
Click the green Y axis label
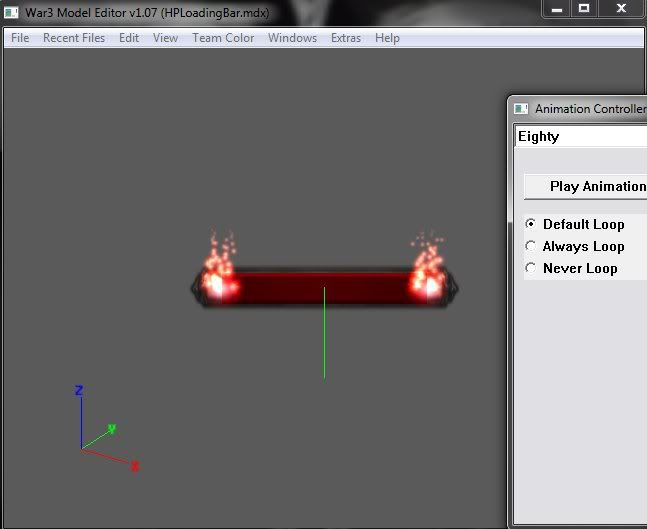(112, 429)
